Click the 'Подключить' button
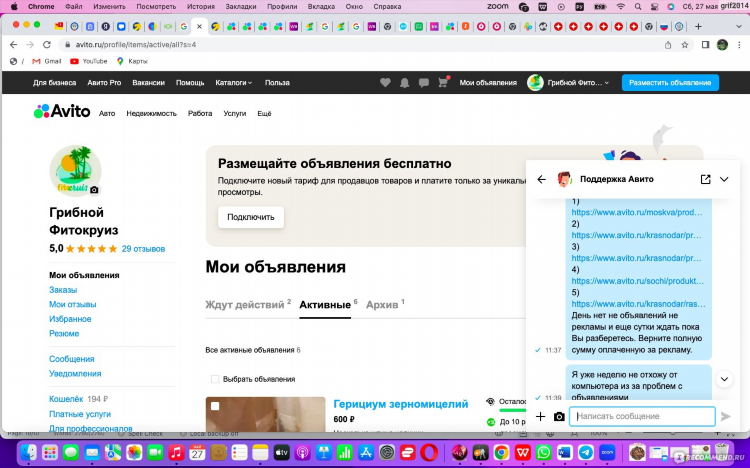750x468 pixels. pyautogui.click(x=251, y=217)
